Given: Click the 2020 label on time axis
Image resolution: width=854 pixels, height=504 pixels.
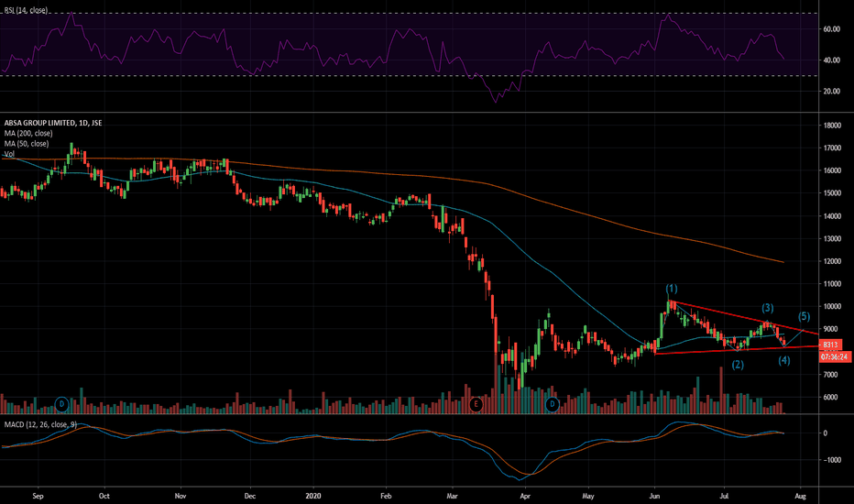Looking at the screenshot, I should 313,496.
